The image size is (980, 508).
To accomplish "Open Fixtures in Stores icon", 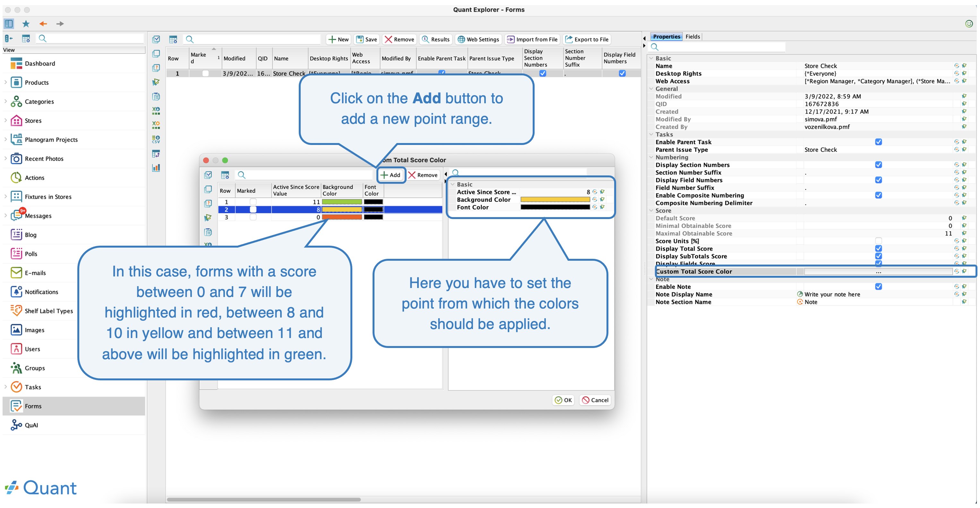I will click(16, 197).
